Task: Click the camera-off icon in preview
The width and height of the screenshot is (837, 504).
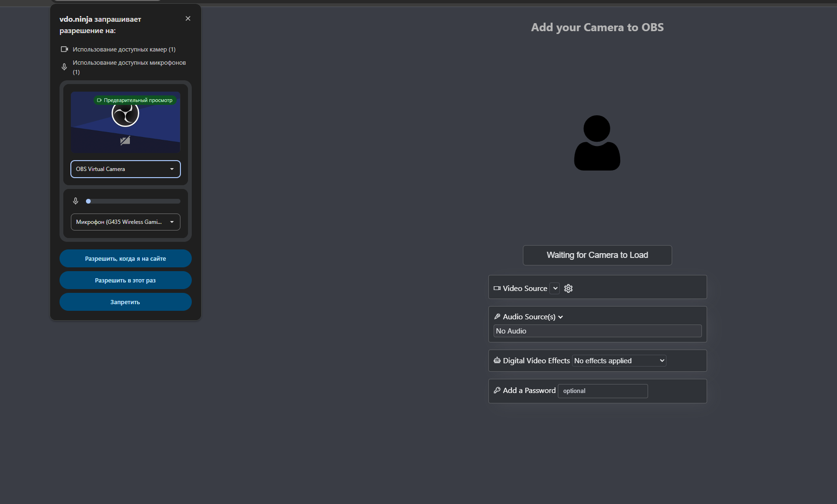Action: pyautogui.click(x=125, y=141)
